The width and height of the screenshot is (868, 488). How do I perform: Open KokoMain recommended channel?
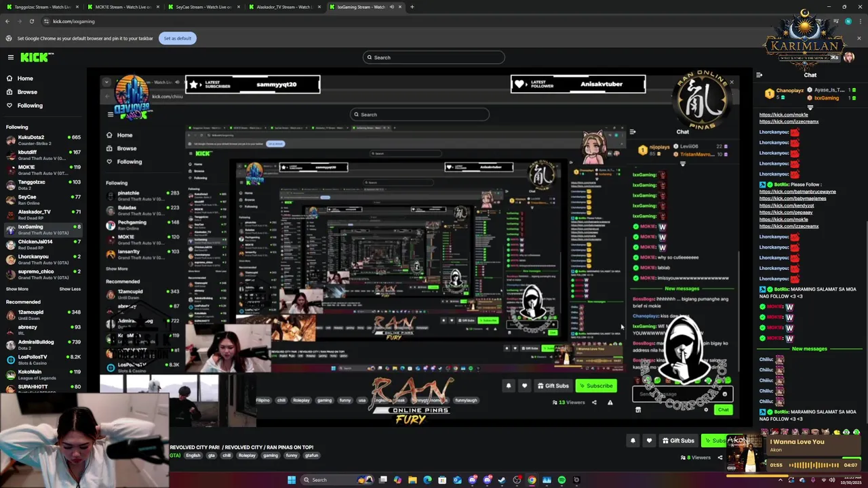tap(43, 374)
